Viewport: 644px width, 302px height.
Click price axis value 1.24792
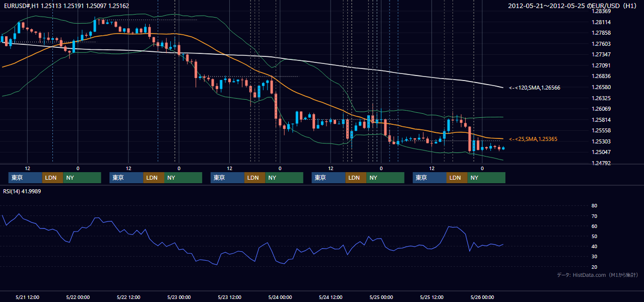pos(601,163)
